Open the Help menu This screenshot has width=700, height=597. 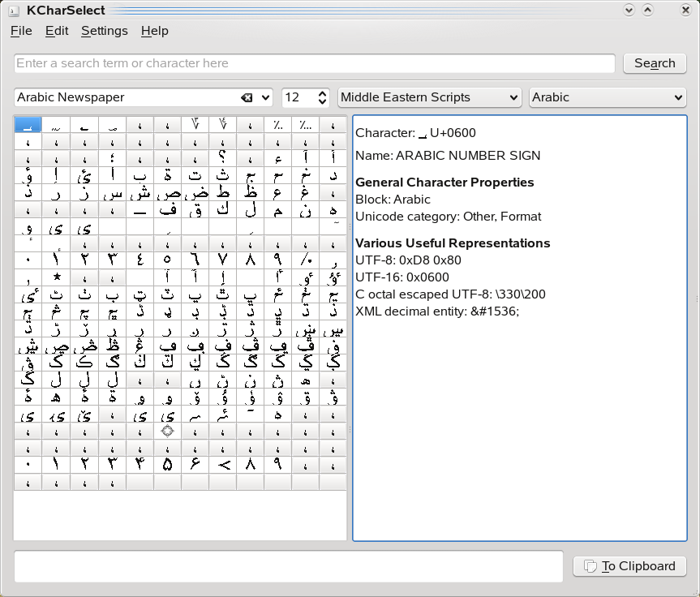tap(154, 31)
